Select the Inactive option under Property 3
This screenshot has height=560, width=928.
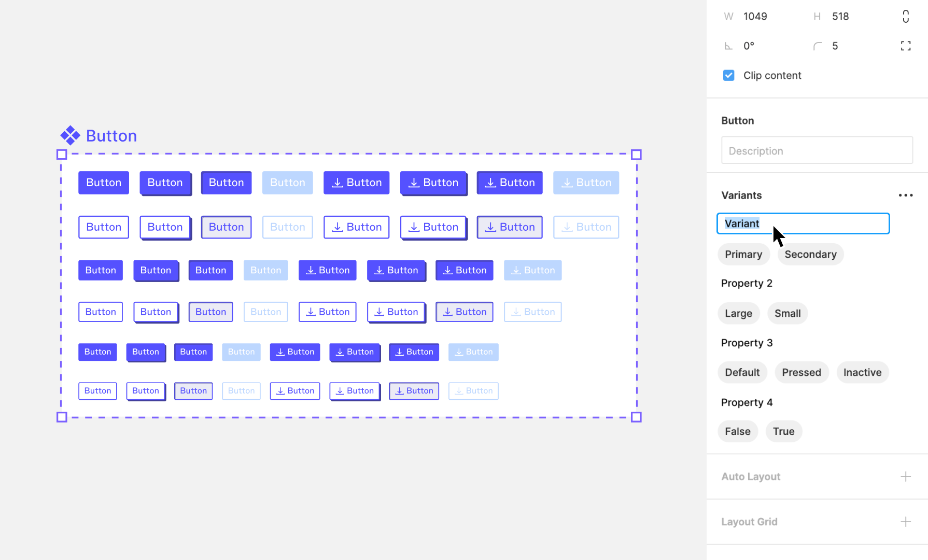[862, 372]
